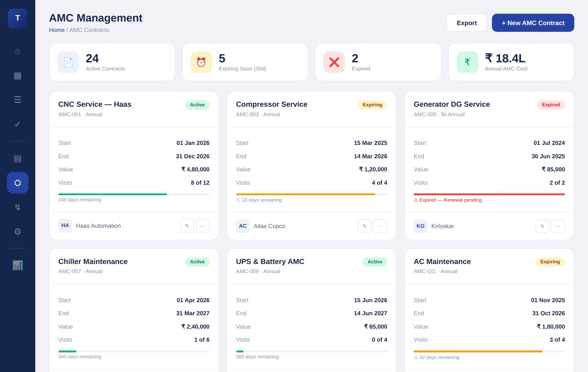Click the Export button

click(466, 23)
